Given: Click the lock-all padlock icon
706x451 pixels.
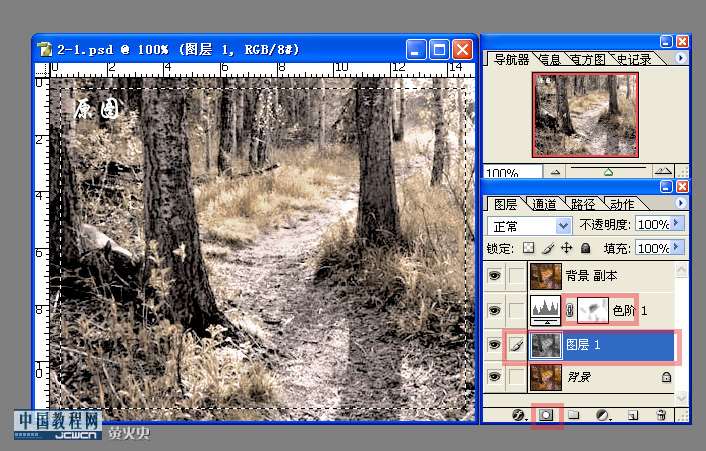Looking at the screenshot, I should (x=585, y=248).
